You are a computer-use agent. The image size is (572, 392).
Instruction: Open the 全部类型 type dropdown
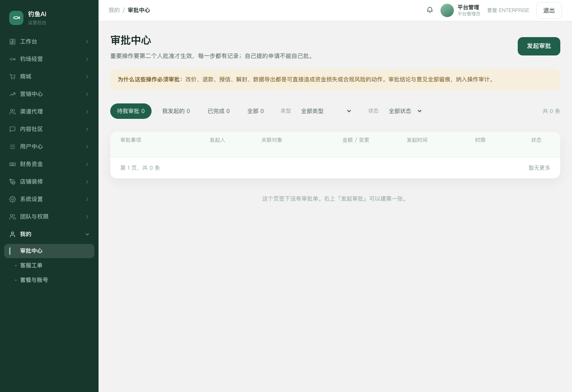pyautogui.click(x=326, y=111)
